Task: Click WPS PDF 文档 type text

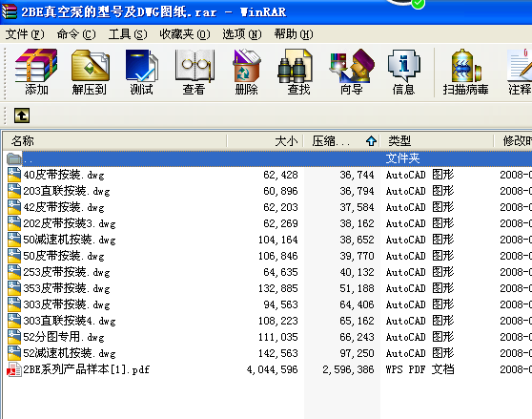Action: pyautogui.click(x=419, y=369)
